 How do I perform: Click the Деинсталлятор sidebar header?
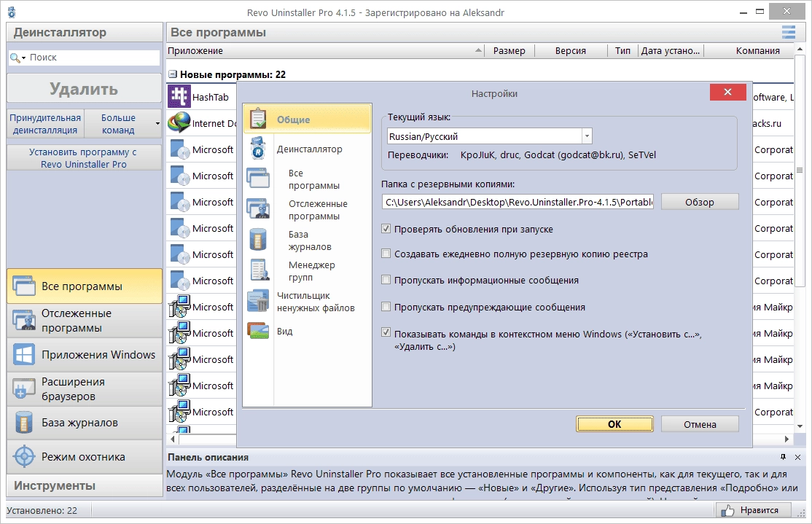(x=85, y=32)
